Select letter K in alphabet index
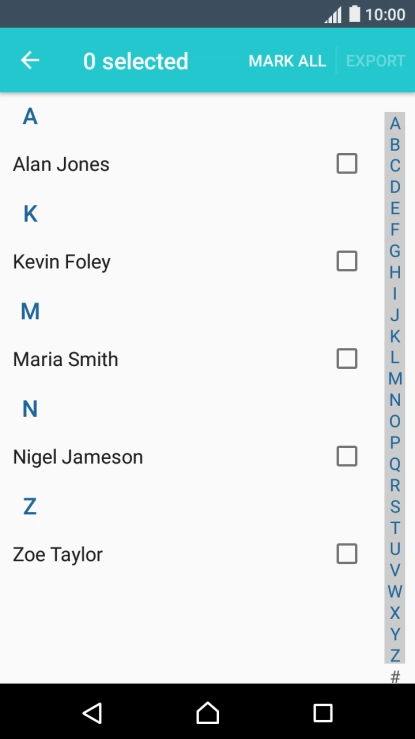Screen dimensions: 415x739 tap(395, 336)
